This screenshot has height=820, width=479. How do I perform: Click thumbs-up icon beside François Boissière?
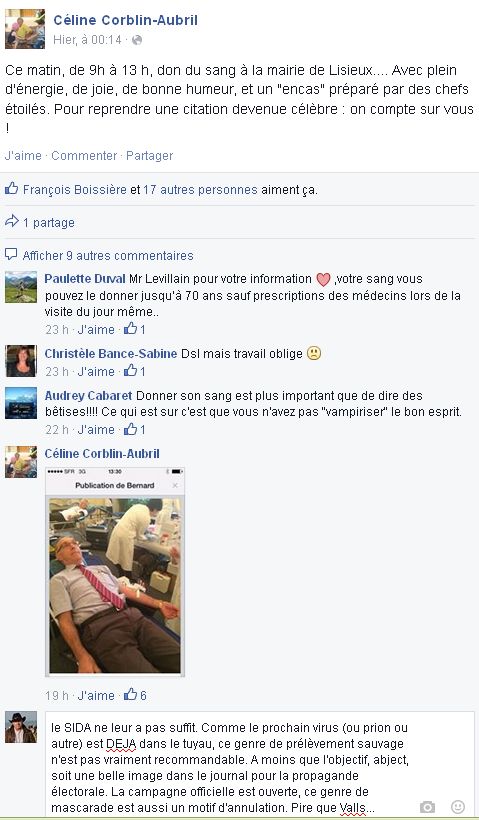(x=12, y=189)
